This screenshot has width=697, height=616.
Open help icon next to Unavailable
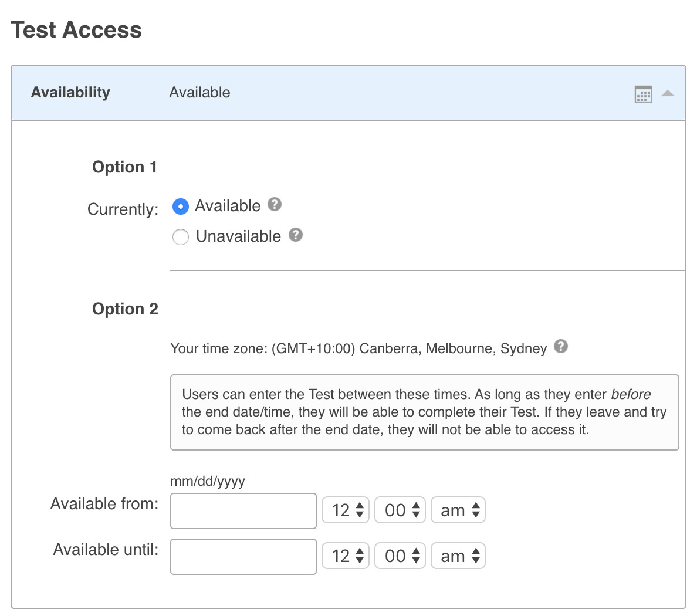296,235
